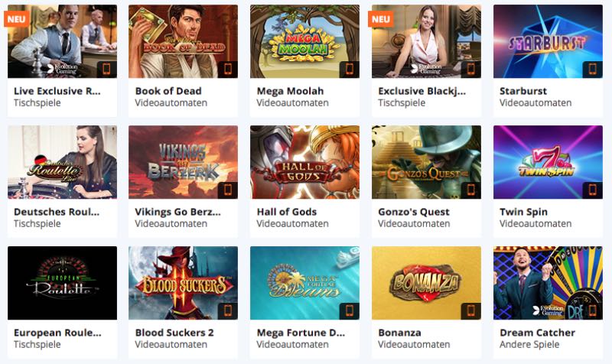Open the European Roulette game image
This screenshot has height=364, width=612.
coord(62,283)
